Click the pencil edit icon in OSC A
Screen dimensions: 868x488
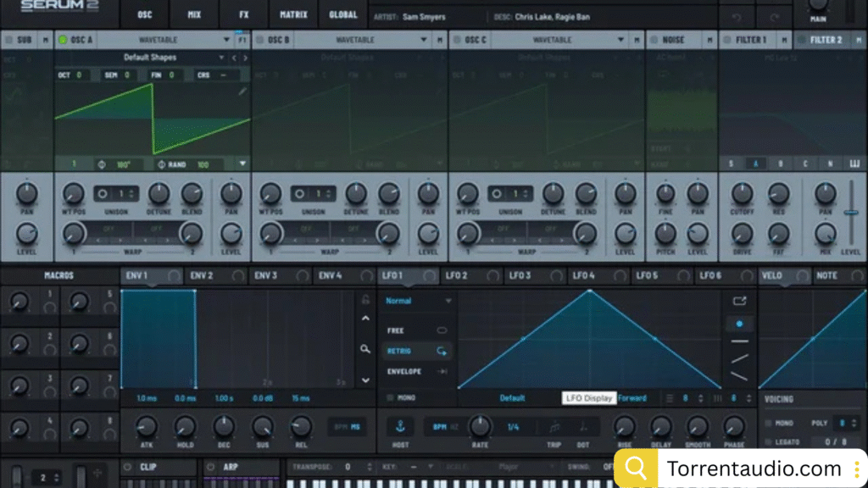coord(242,91)
